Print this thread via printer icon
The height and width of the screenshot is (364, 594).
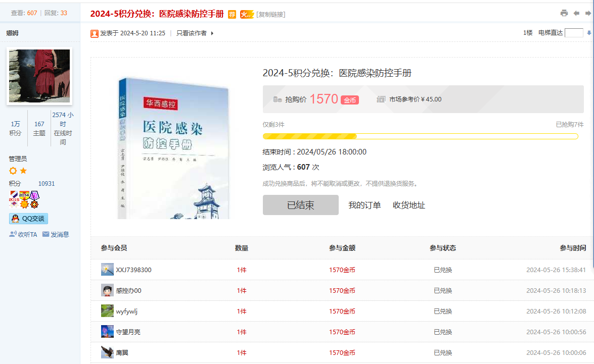(565, 14)
